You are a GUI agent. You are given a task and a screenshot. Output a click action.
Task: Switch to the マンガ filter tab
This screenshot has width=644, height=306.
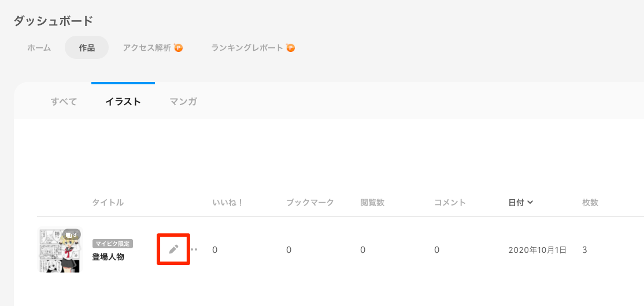pyautogui.click(x=184, y=102)
